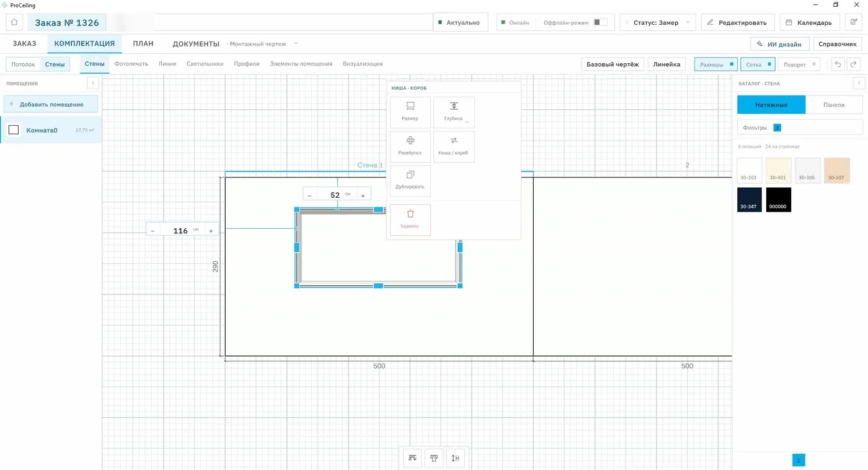The width and height of the screenshot is (868, 470).
Task: Open the ИИ дизайн button
Action: point(780,43)
